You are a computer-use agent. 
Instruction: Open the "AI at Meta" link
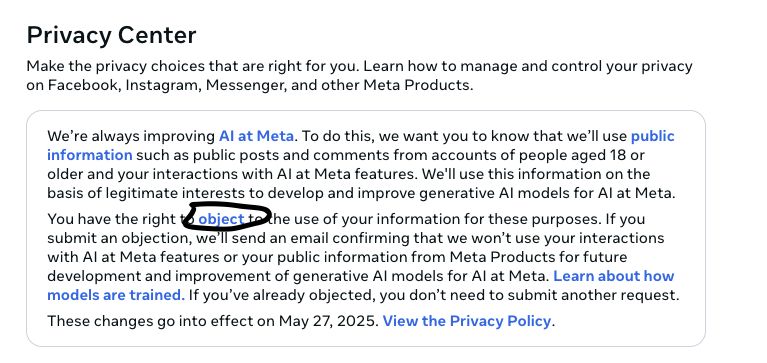click(256, 136)
